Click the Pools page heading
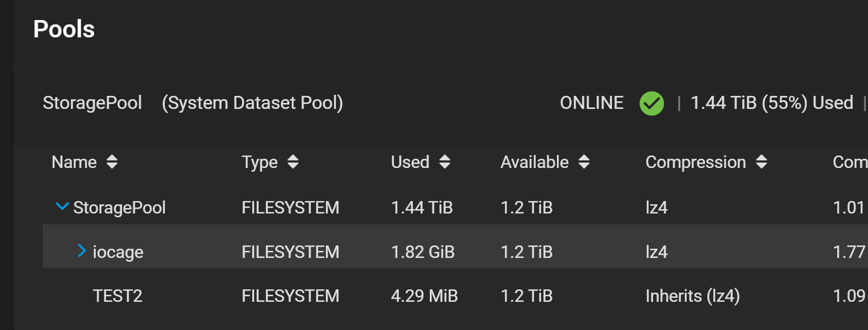 tap(64, 29)
